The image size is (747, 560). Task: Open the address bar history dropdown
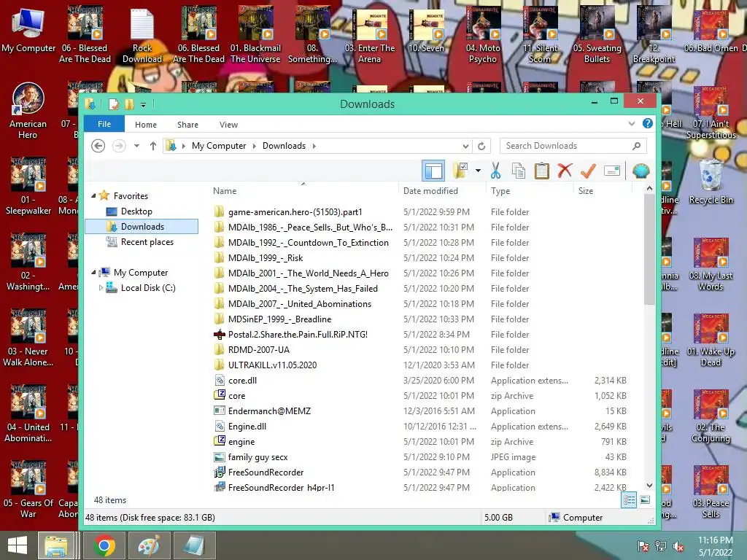point(465,146)
